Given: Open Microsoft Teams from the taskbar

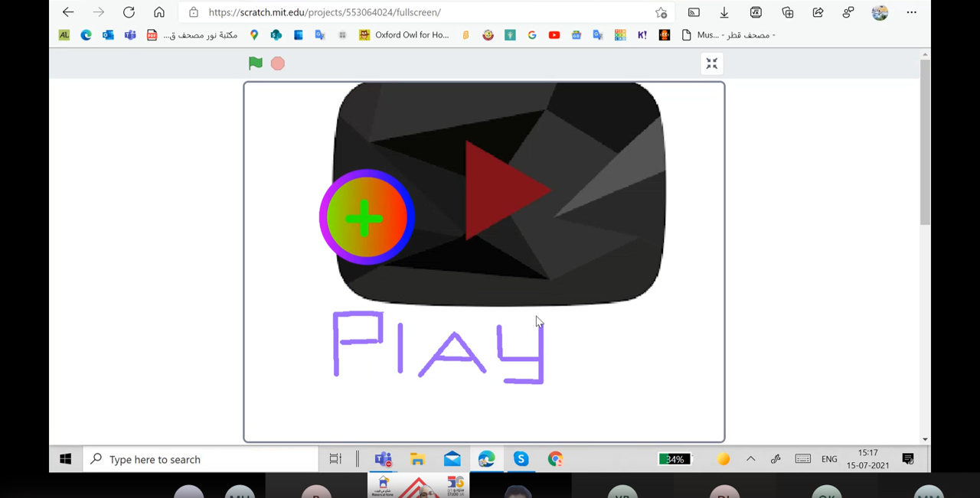Looking at the screenshot, I should [384, 459].
